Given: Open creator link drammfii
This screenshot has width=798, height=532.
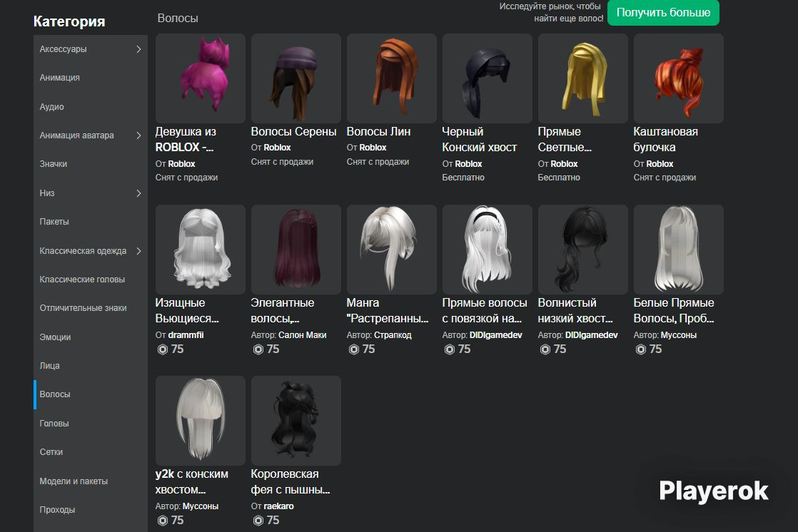Looking at the screenshot, I should click(186, 334).
